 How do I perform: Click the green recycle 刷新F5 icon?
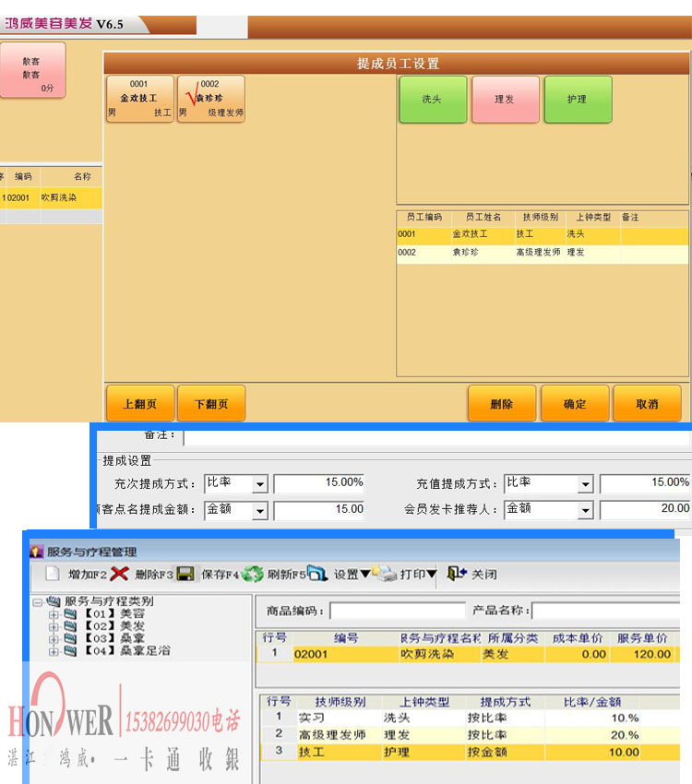point(253,574)
